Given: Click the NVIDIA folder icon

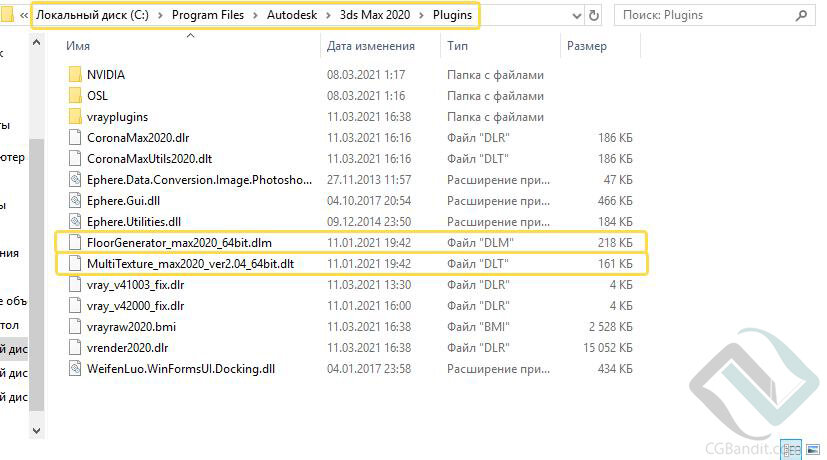Looking at the screenshot, I should coord(75,74).
